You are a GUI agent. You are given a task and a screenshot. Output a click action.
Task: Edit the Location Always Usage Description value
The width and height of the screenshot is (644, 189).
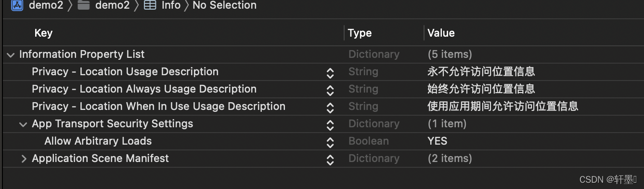point(481,89)
